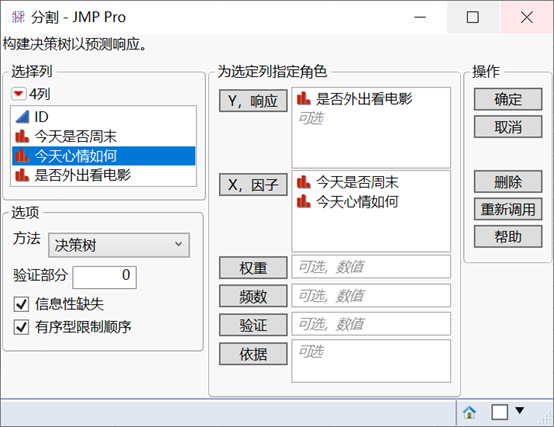Click the nominal icon beside 今天是否周末 in 选择列
Viewport: 554px width, 427px height.
coord(22,136)
